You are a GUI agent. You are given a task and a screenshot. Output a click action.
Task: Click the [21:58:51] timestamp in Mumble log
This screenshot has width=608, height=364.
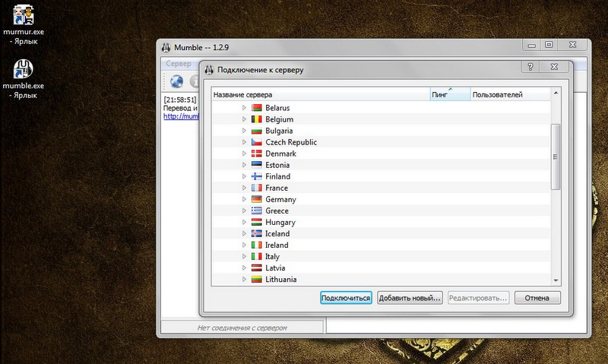(x=180, y=100)
